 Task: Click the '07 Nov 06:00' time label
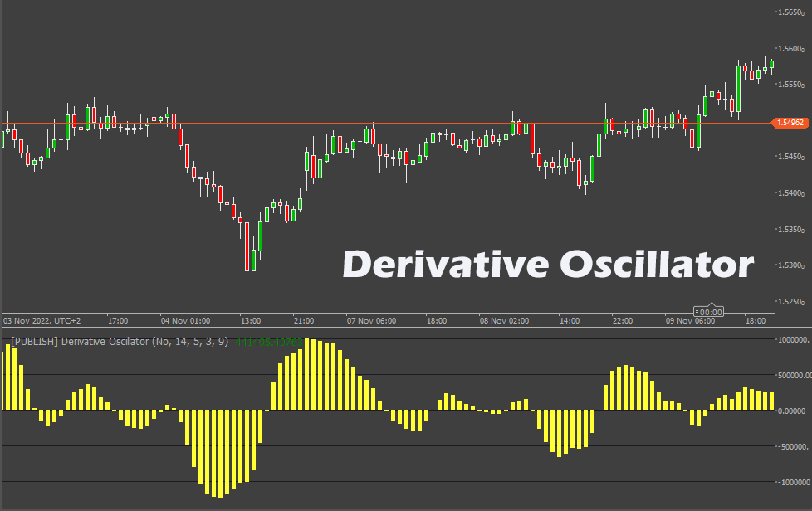(371, 321)
